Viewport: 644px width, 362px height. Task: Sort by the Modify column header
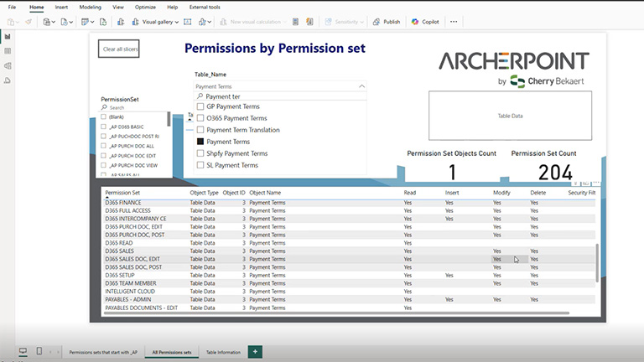point(501,193)
